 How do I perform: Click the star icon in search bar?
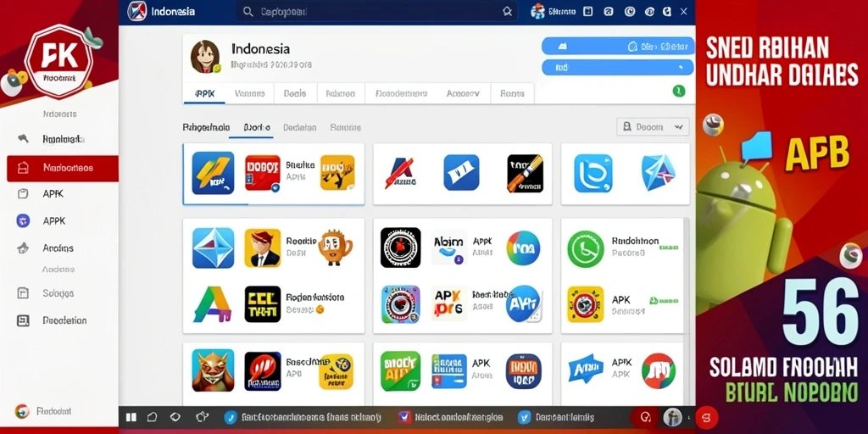(x=507, y=12)
